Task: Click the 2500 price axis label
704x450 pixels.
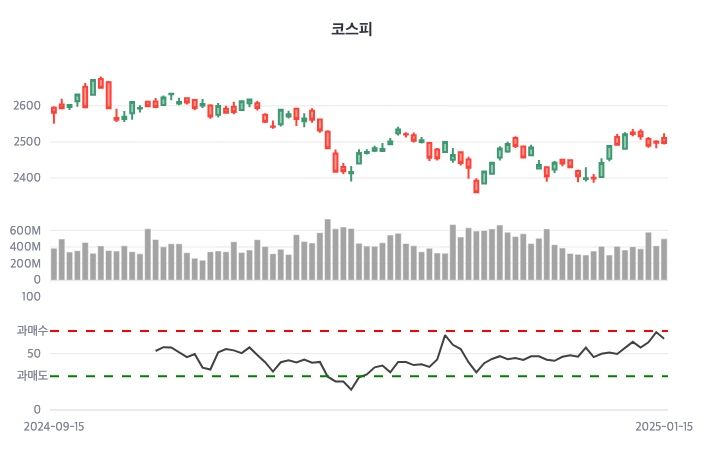Action: click(x=27, y=142)
